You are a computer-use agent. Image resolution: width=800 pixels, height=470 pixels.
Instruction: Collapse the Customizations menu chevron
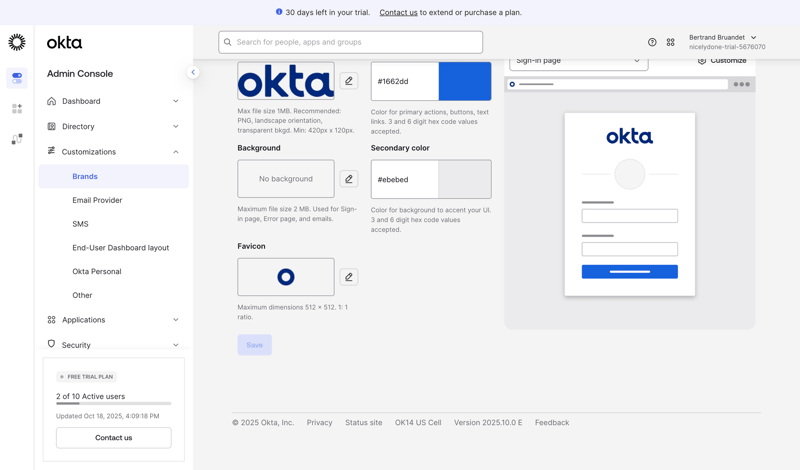tap(176, 152)
